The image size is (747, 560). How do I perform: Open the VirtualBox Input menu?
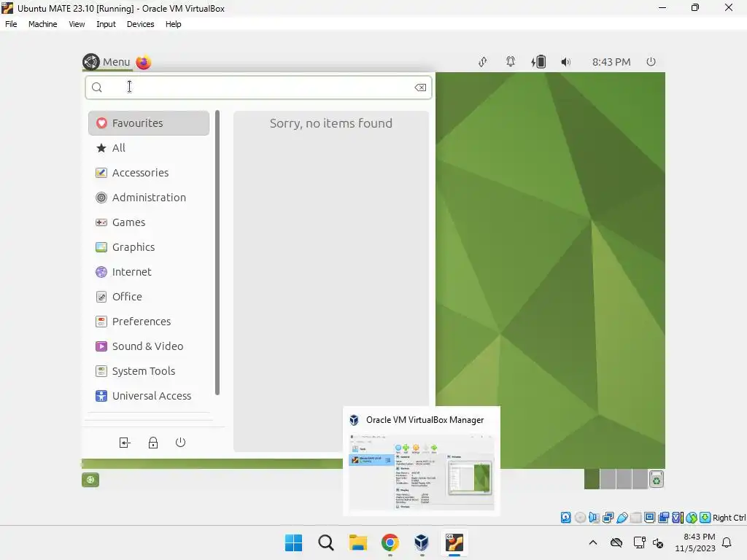(106, 24)
